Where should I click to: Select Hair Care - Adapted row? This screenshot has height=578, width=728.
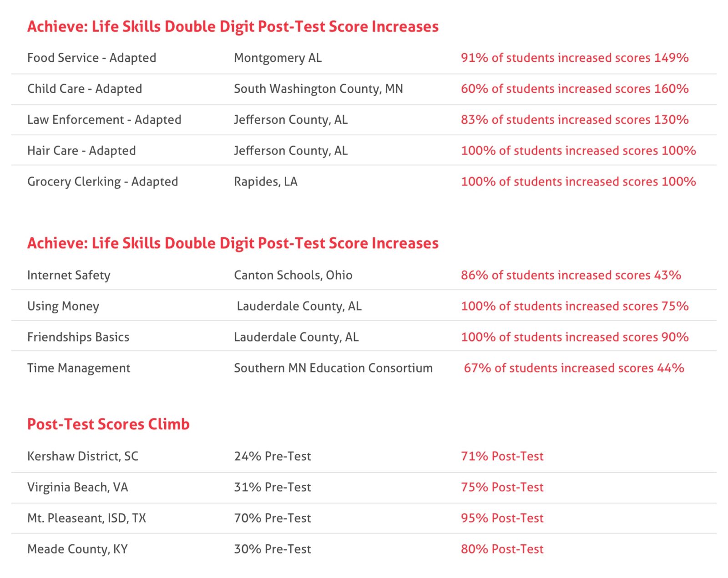[364, 151]
